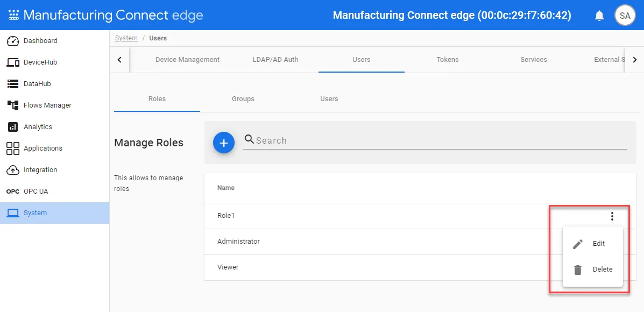Click the Role1 name text
The height and width of the screenshot is (312, 644).
click(x=226, y=215)
